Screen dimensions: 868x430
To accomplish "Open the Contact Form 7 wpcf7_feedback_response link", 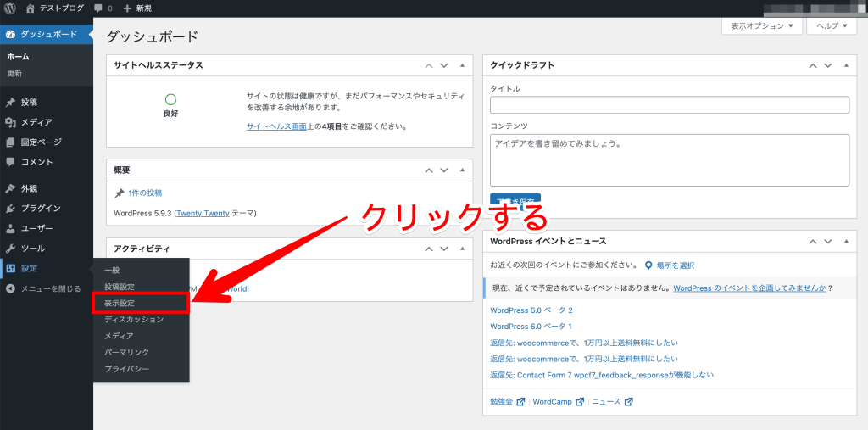I will 603,375.
